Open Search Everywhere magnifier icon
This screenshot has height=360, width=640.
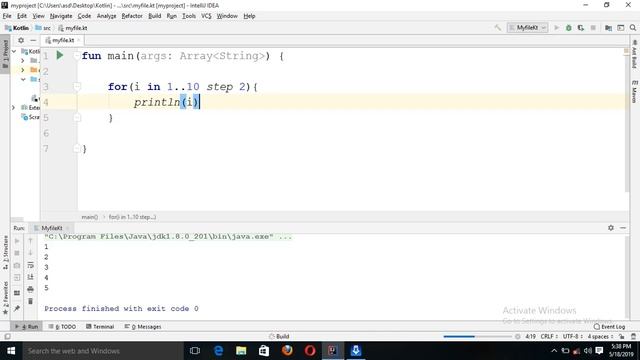pos(633,28)
